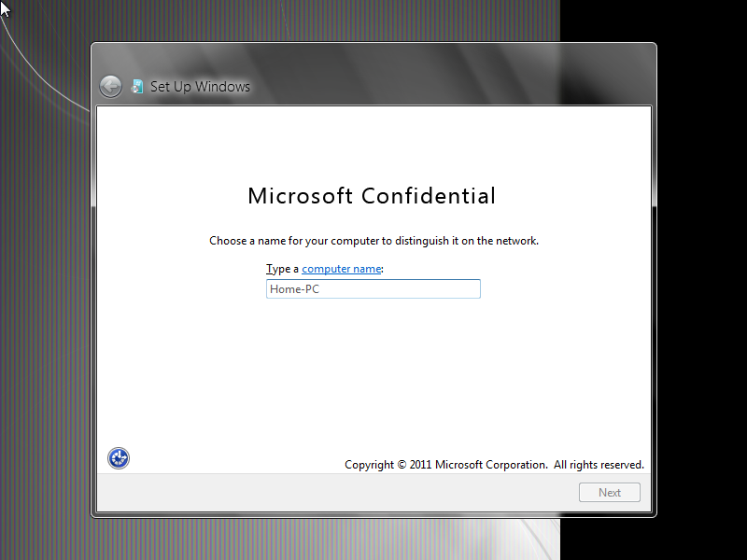
Task: Click the computer name text field
Action: click(373, 289)
